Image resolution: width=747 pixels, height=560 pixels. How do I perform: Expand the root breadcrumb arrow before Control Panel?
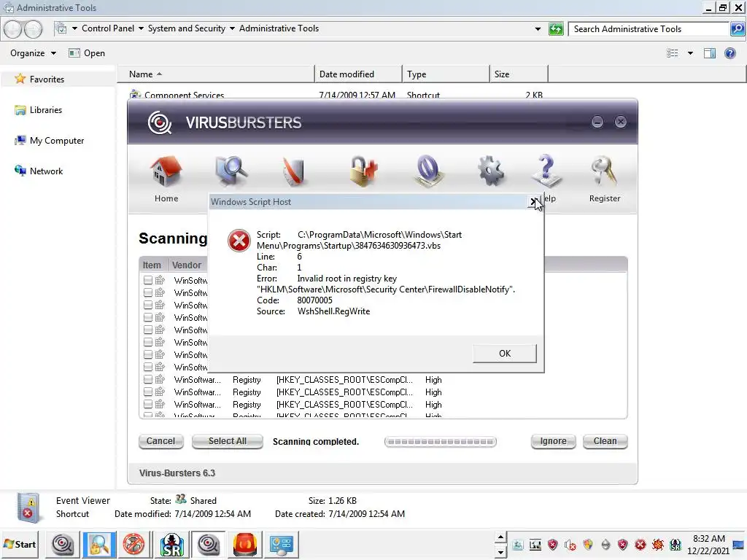(x=75, y=28)
